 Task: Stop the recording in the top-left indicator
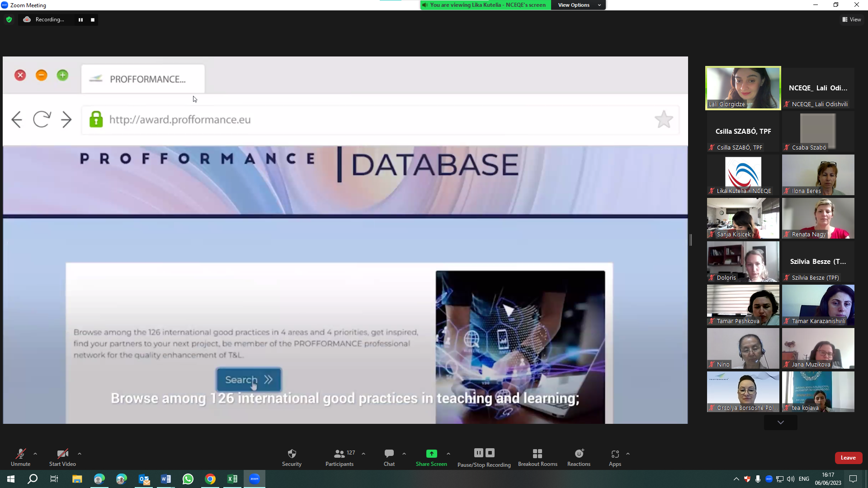pyautogui.click(x=93, y=19)
